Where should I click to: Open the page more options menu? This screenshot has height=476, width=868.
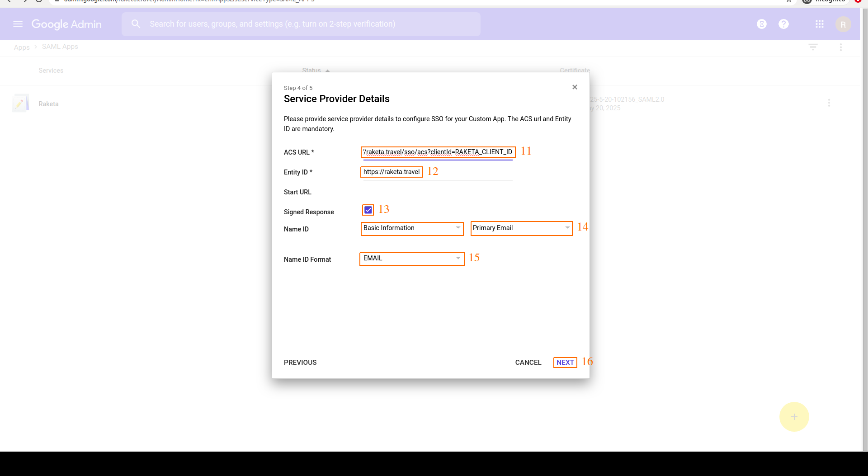pos(841,47)
